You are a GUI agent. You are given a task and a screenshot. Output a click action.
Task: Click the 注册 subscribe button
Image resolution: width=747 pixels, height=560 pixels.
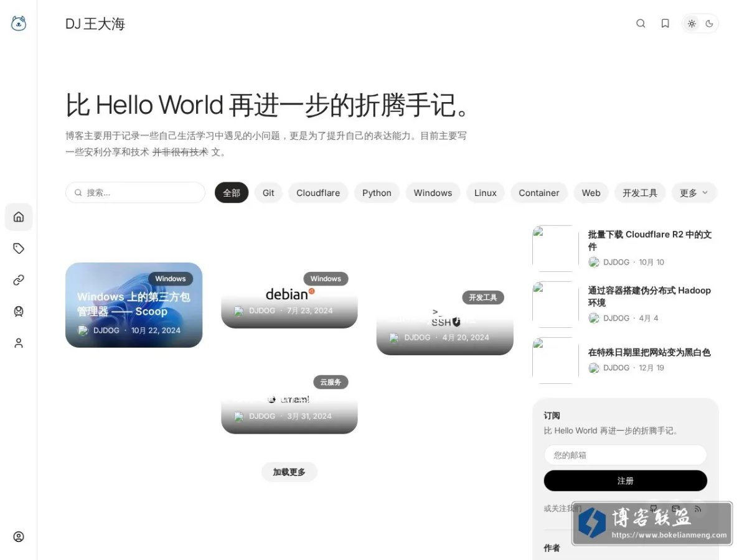point(626,481)
